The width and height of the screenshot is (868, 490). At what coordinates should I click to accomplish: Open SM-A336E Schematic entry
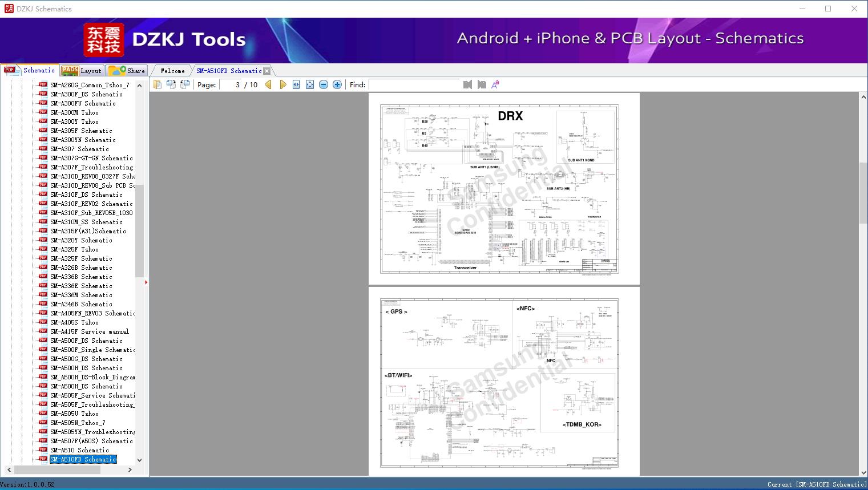81,286
